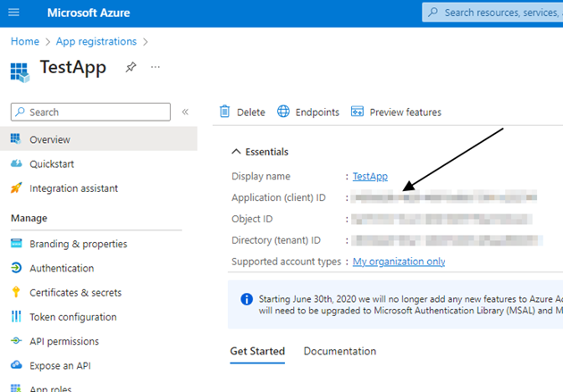This screenshot has height=392, width=563.
Task: Pin TestApp to the dashboard
Action: [x=130, y=67]
